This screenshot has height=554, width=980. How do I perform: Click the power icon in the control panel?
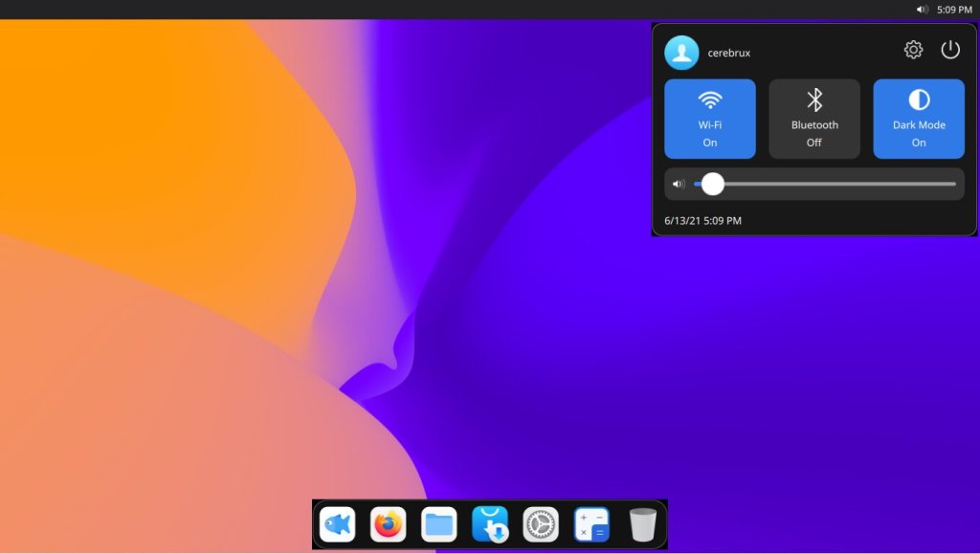[x=949, y=50]
